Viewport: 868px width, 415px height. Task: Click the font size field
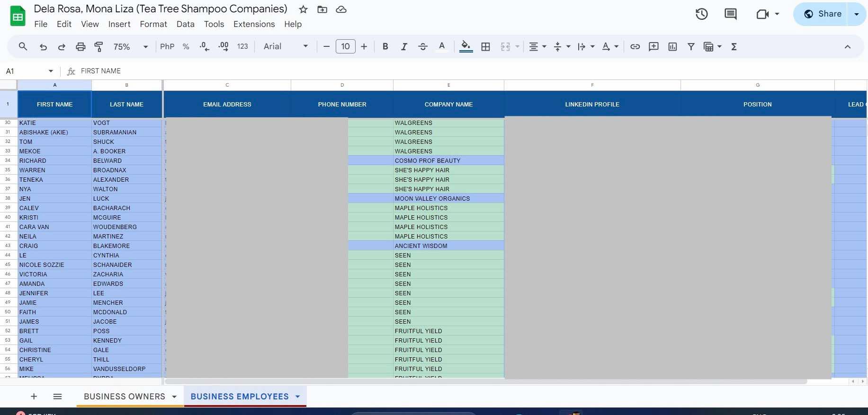pos(346,46)
